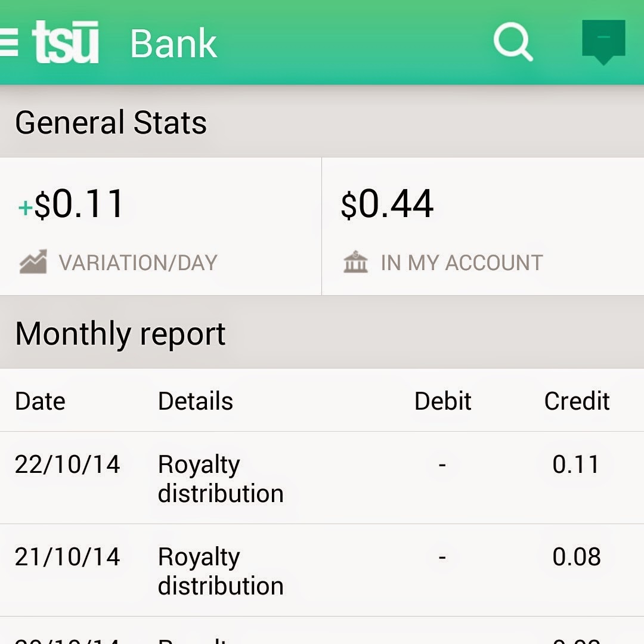Tap the bank building account icon
The width and height of the screenshot is (644, 644).
[x=355, y=262]
